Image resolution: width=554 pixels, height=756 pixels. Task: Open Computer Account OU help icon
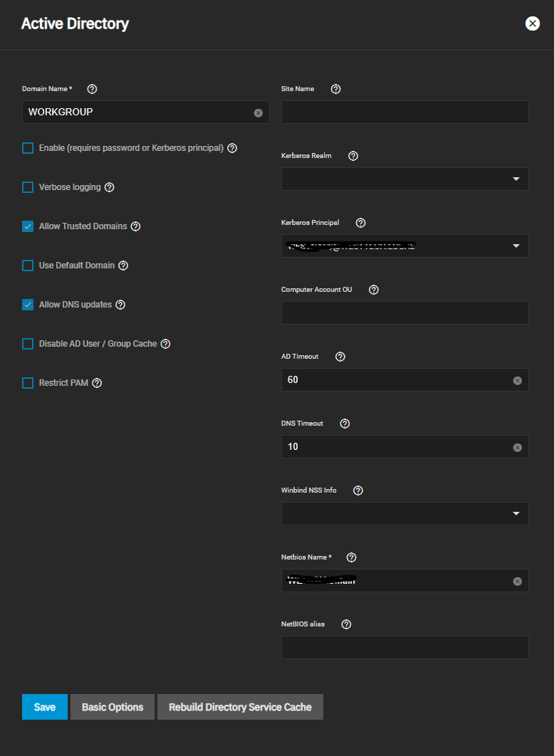pyautogui.click(x=374, y=290)
